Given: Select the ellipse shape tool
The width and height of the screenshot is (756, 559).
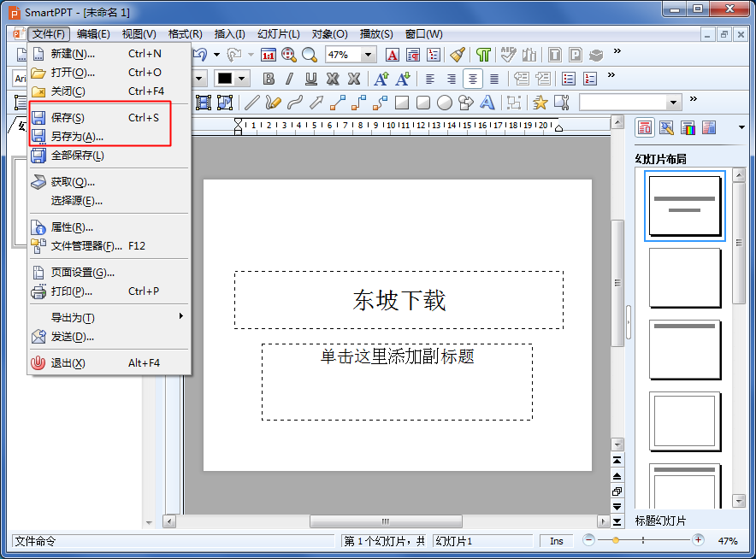Looking at the screenshot, I should pyautogui.click(x=445, y=103).
